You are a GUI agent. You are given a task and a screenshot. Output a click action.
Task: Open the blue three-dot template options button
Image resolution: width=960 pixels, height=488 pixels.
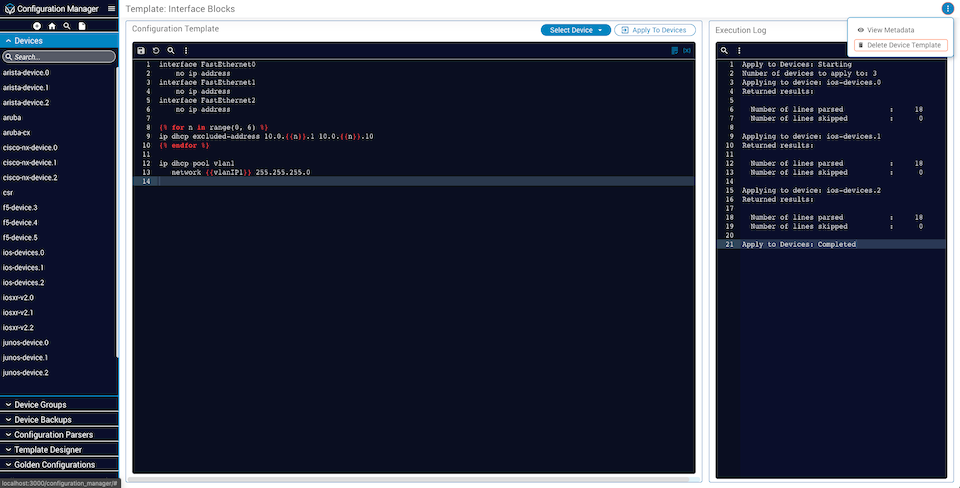coord(946,9)
